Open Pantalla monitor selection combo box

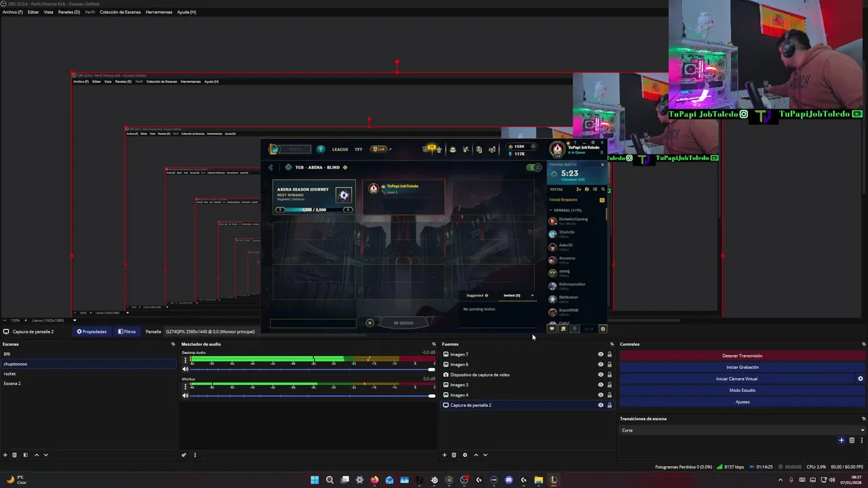click(210, 331)
